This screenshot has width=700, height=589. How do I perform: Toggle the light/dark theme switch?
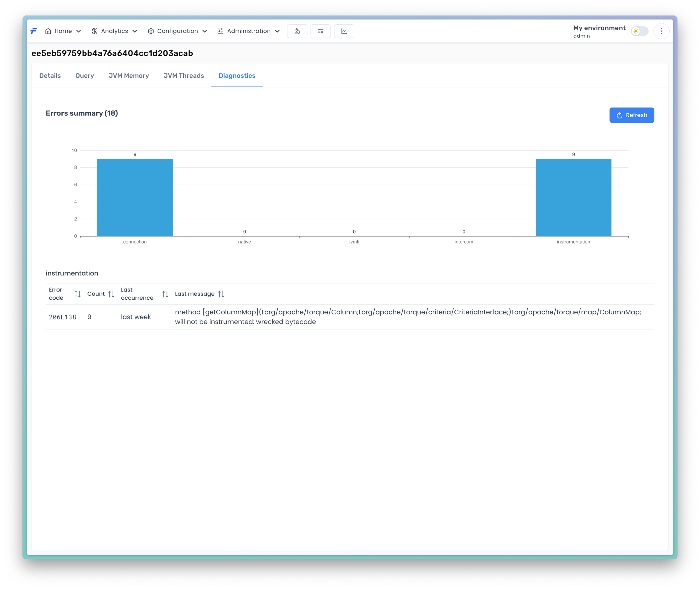click(x=639, y=31)
